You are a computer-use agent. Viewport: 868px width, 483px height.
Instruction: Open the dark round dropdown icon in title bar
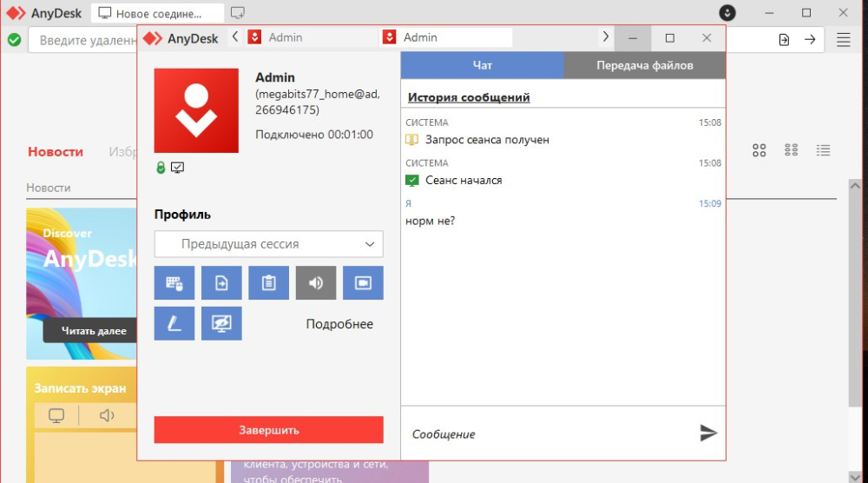727,13
